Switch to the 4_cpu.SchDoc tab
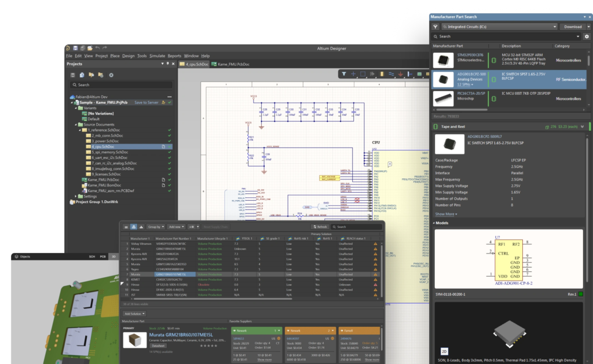 click(194, 64)
